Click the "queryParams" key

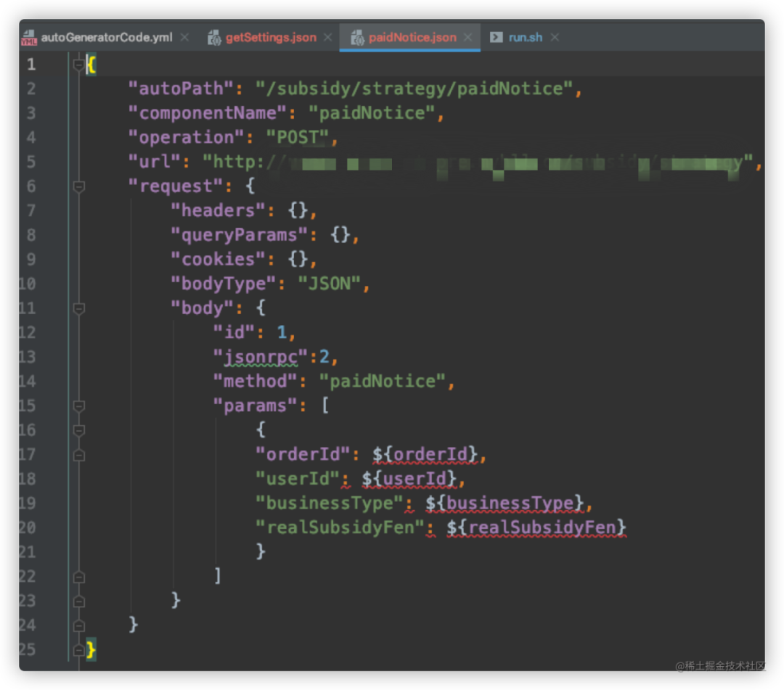[x=239, y=235]
